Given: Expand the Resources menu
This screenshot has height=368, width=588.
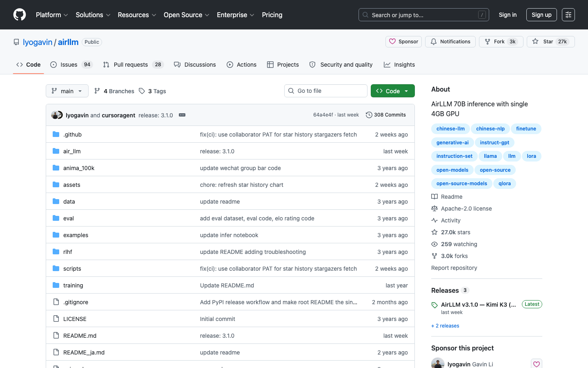Looking at the screenshot, I should 137,15.
